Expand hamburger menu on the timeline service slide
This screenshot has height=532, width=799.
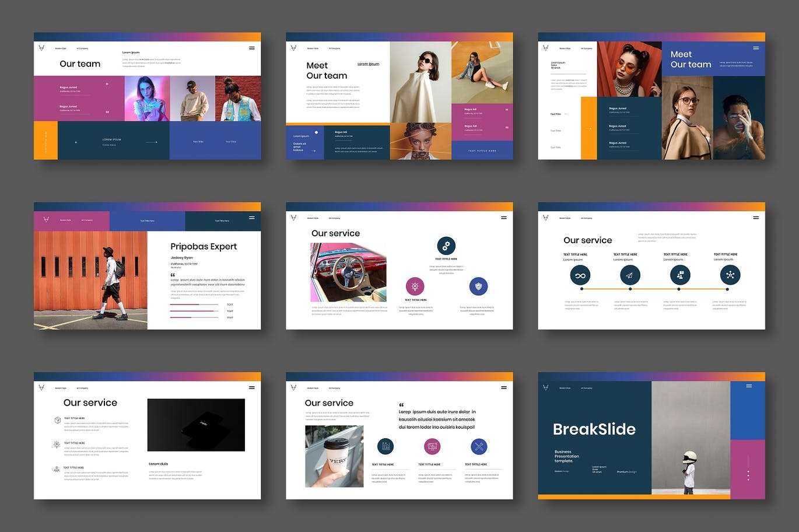click(756, 218)
